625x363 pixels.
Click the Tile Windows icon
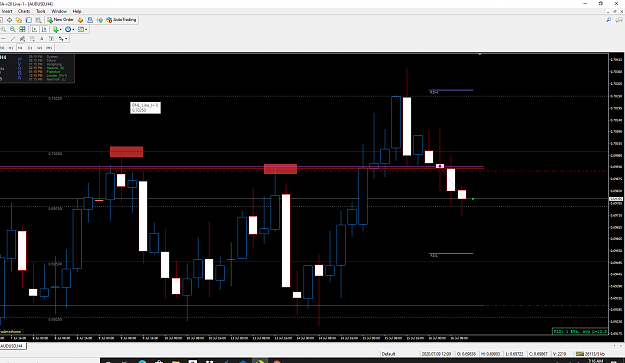pos(22,29)
